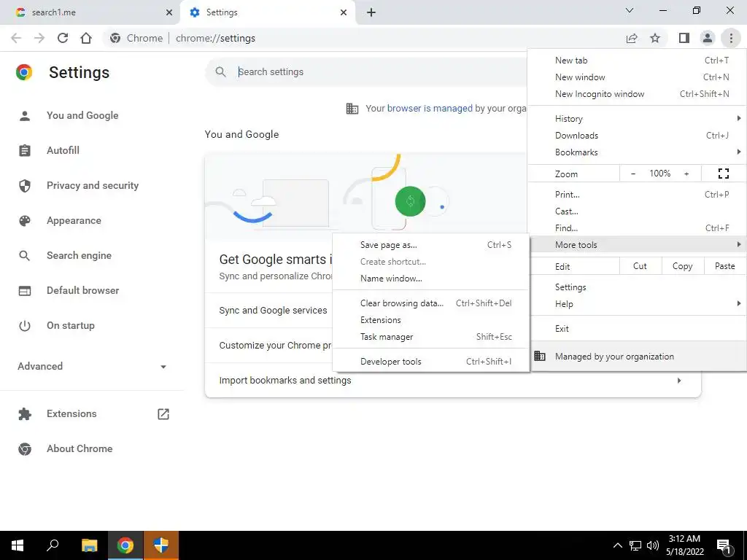Enter fullscreen mode from Zoom row
This screenshot has width=747, height=560.
tap(723, 174)
